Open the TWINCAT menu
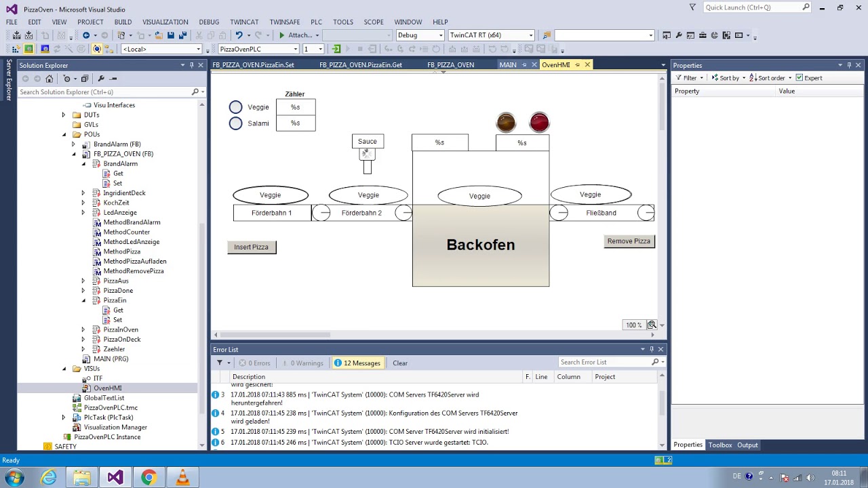868x488 pixels. pos(244,22)
